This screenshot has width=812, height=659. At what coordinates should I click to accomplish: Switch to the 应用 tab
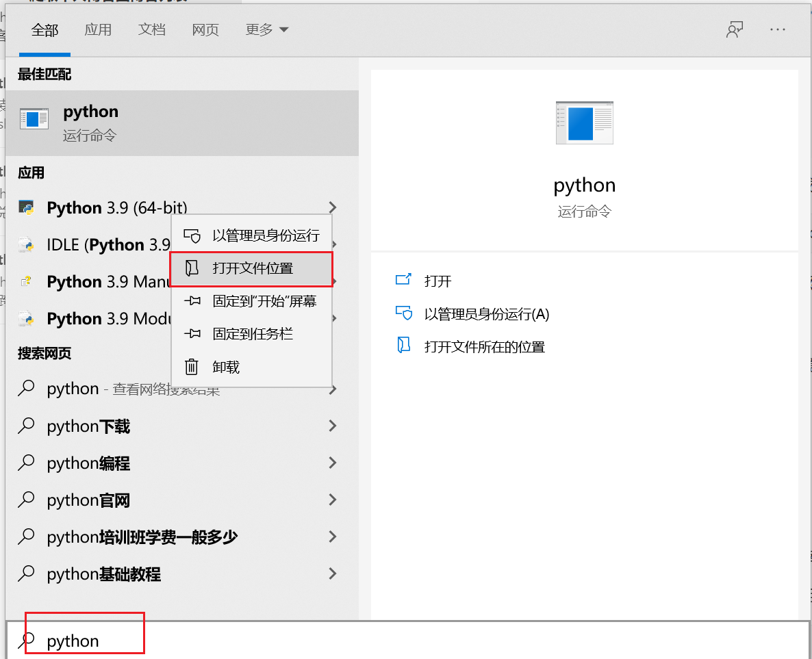(x=98, y=30)
